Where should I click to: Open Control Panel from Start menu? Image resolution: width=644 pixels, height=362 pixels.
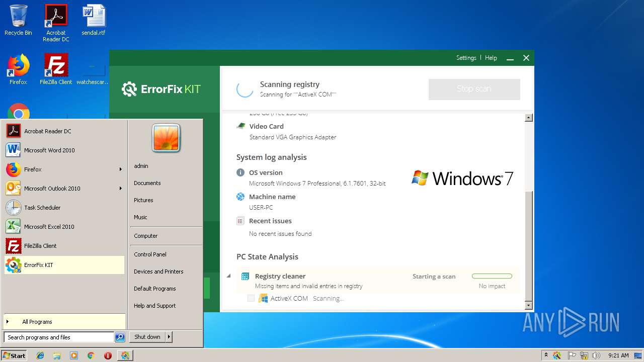coord(150,254)
